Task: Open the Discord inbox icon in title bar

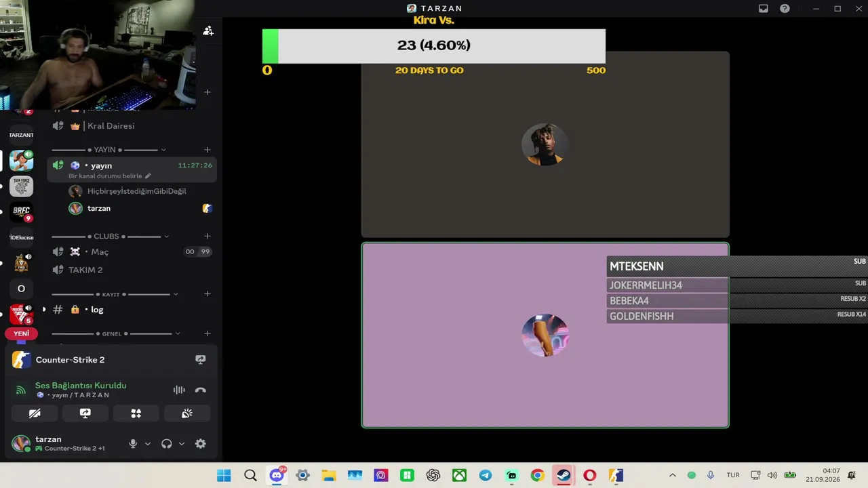Action: click(x=764, y=9)
